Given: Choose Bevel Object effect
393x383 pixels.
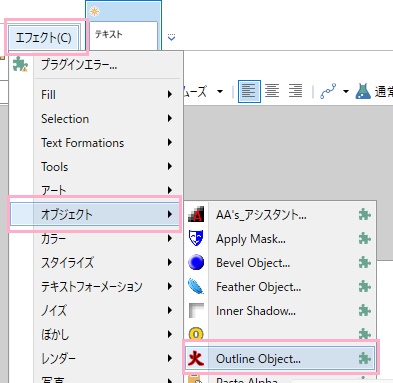Looking at the screenshot, I should (280, 263).
